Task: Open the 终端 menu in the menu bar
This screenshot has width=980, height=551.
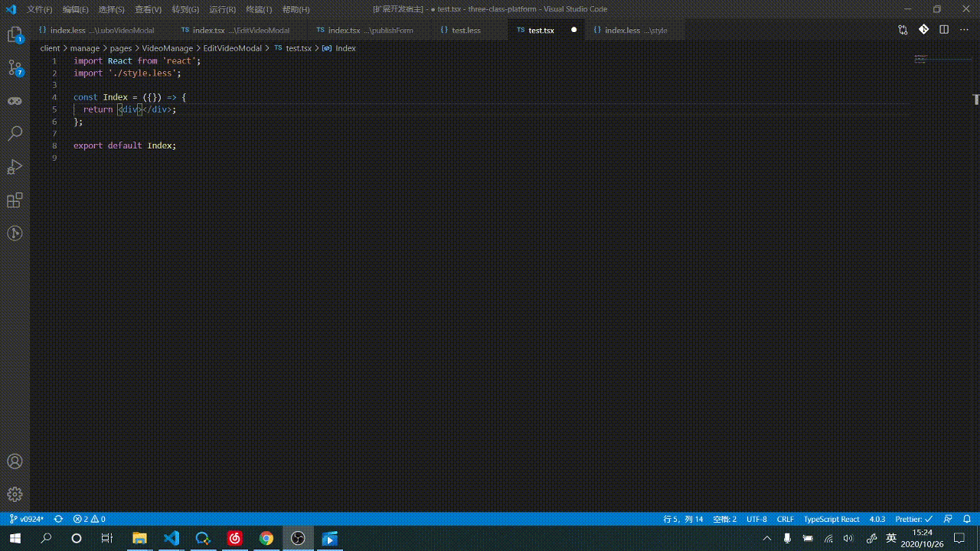Action: point(259,9)
